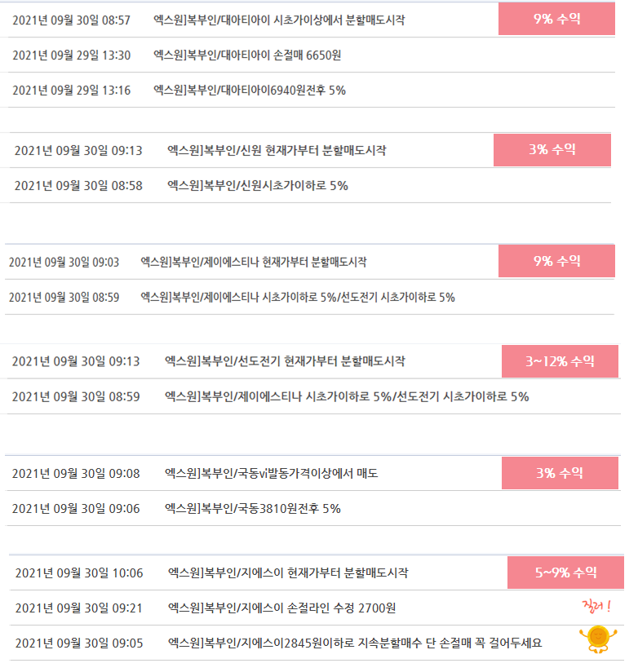
Task: Click the red handwritten 질러! sticker
Action: click(596, 607)
